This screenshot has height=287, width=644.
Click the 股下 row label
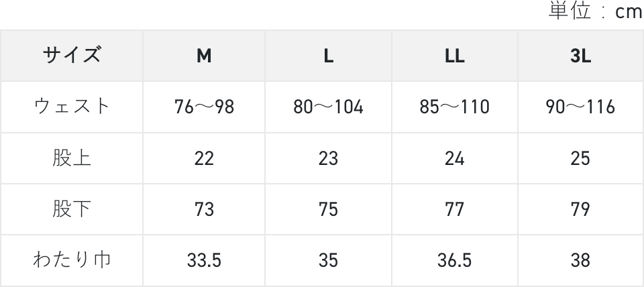(x=72, y=209)
